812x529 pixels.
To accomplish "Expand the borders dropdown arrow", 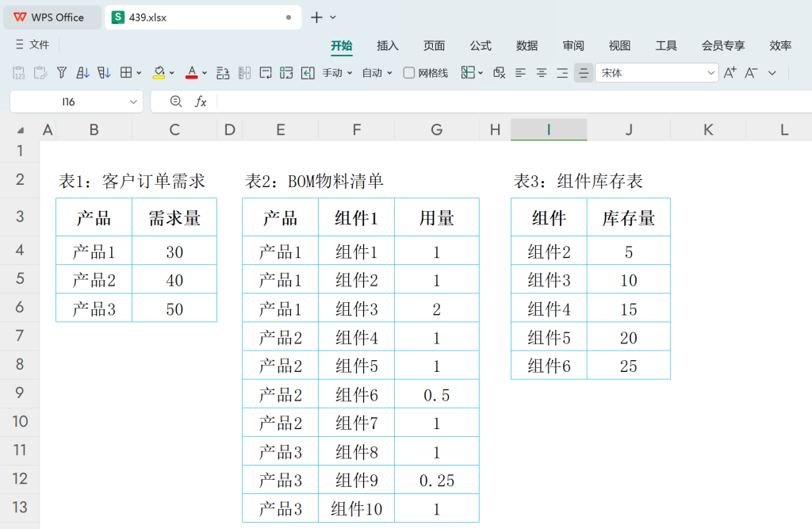I will point(139,73).
